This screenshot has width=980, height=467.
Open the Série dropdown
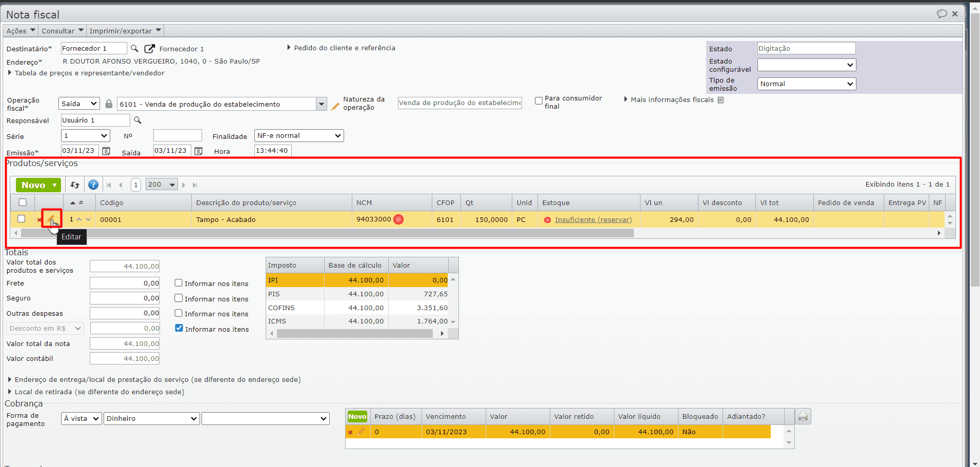[85, 136]
